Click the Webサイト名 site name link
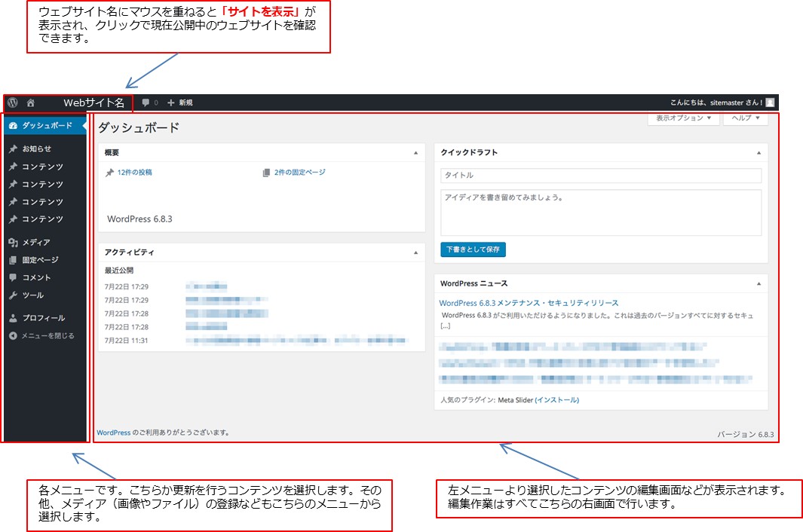This screenshot has width=803, height=532. (x=93, y=103)
